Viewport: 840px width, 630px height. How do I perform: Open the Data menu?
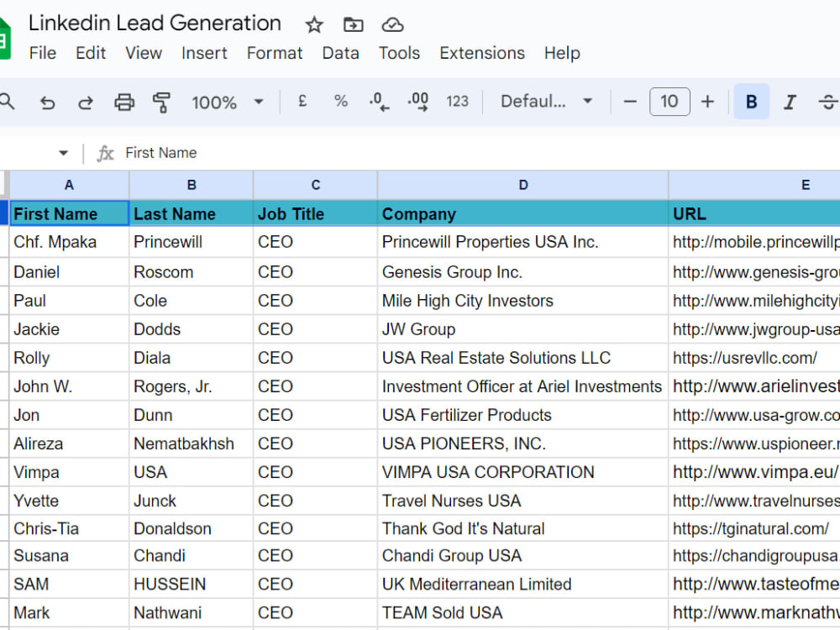[340, 53]
